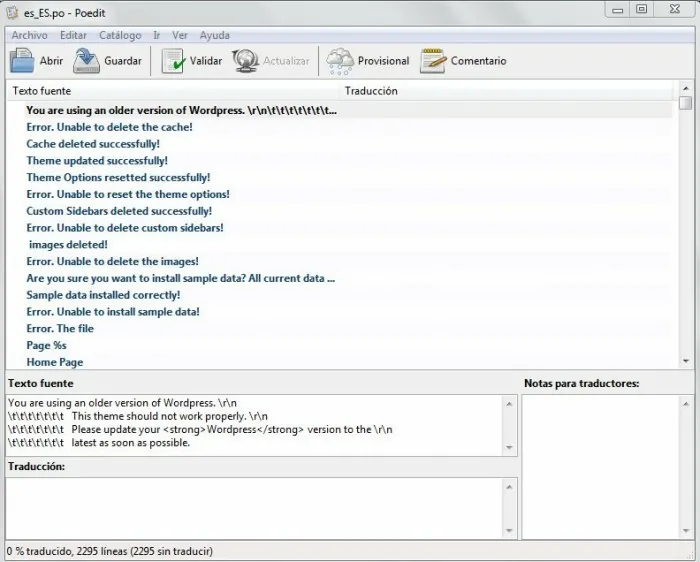Click the Actualizar globe icon
Image resolution: width=700 pixels, height=562 pixels.
(x=245, y=61)
